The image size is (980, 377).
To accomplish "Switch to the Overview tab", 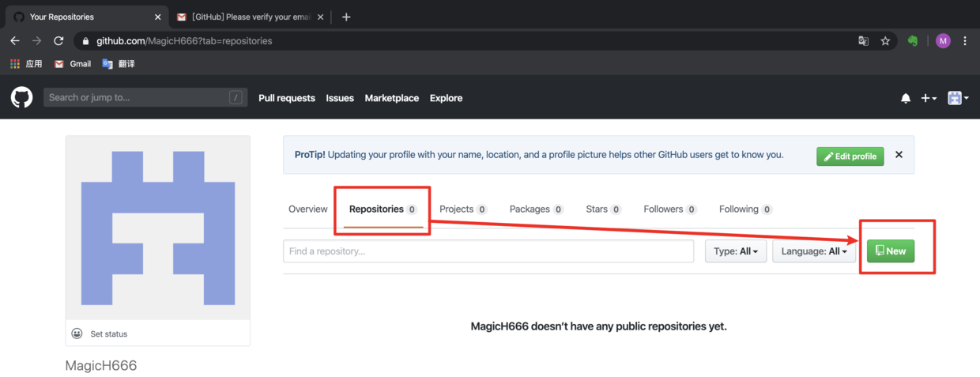I will (x=307, y=209).
